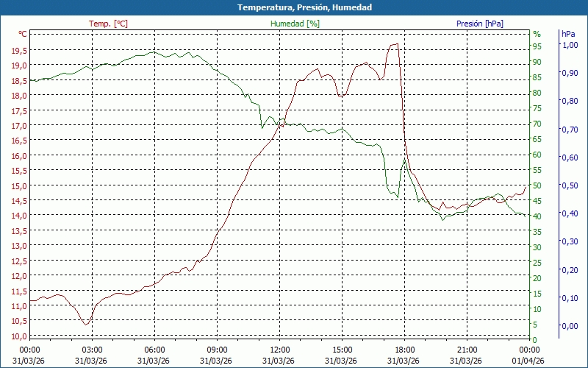Pick the 06:00 time axis marker
The image size is (588, 368).
pyautogui.click(x=154, y=349)
